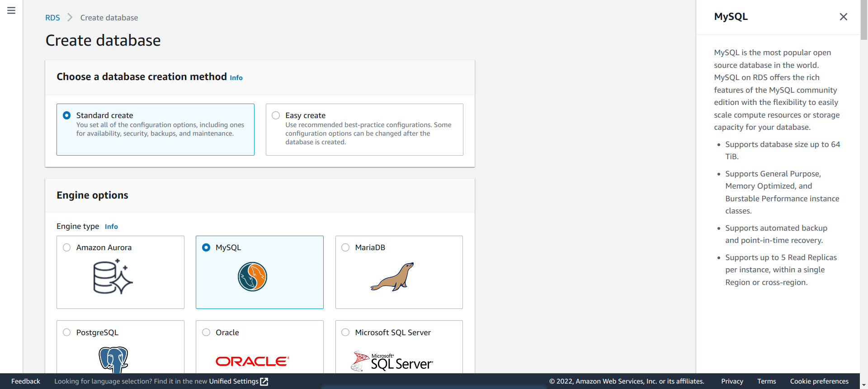
Task: Click the Create database breadcrumb text
Action: (109, 18)
